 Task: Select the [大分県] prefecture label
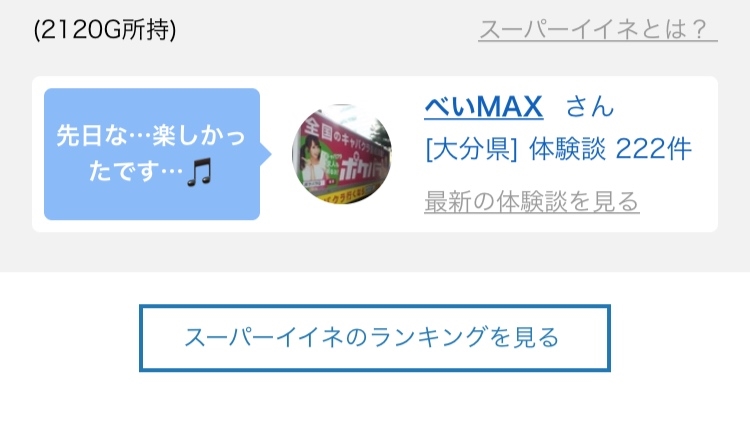pos(472,149)
